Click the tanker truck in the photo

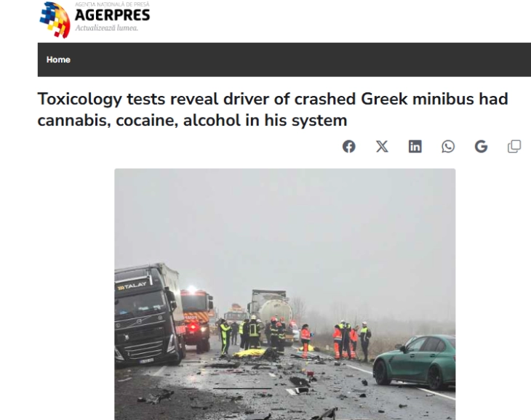tap(271, 310)
